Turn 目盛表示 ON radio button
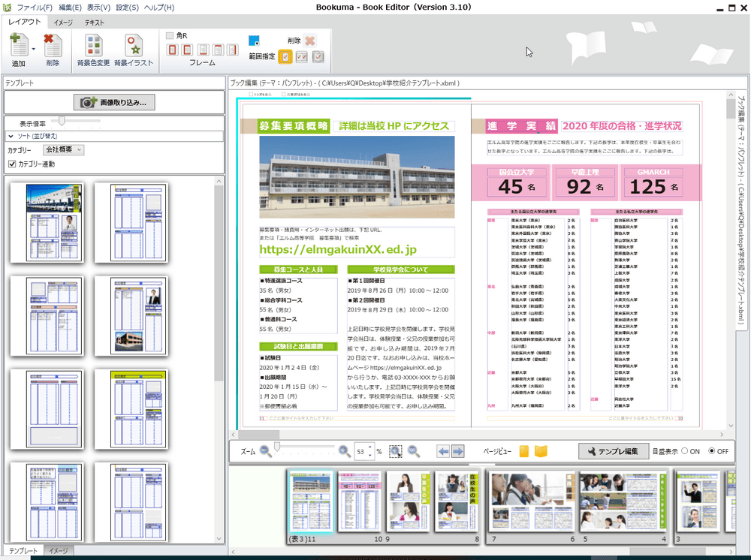Image resolution: width=751 pixels, height=560 pixels. 684,451
